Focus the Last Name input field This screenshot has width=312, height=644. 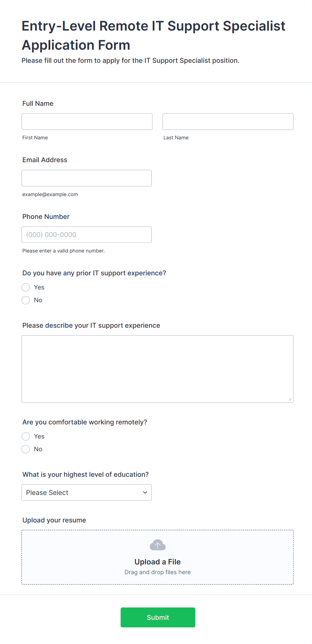(x=228, y=122)
